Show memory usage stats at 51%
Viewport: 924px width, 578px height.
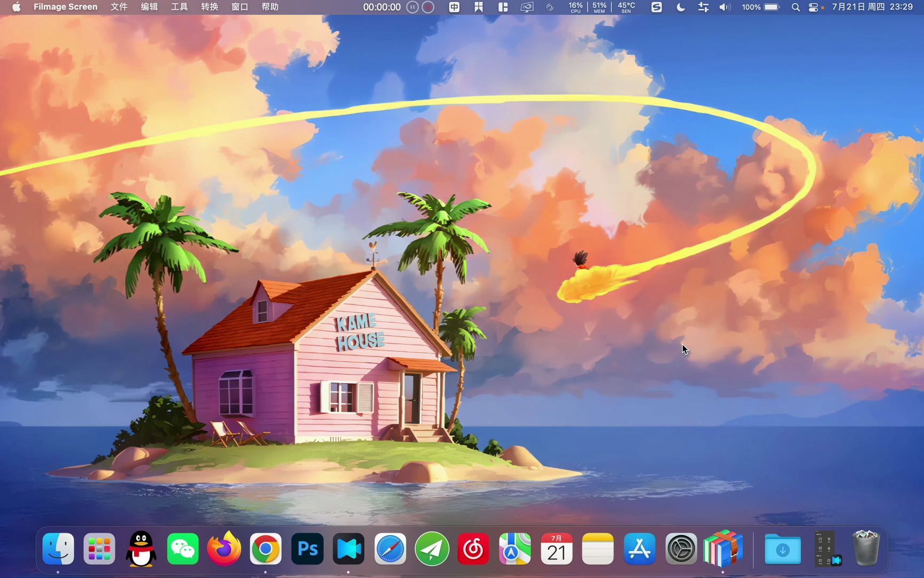pos(599,7)
